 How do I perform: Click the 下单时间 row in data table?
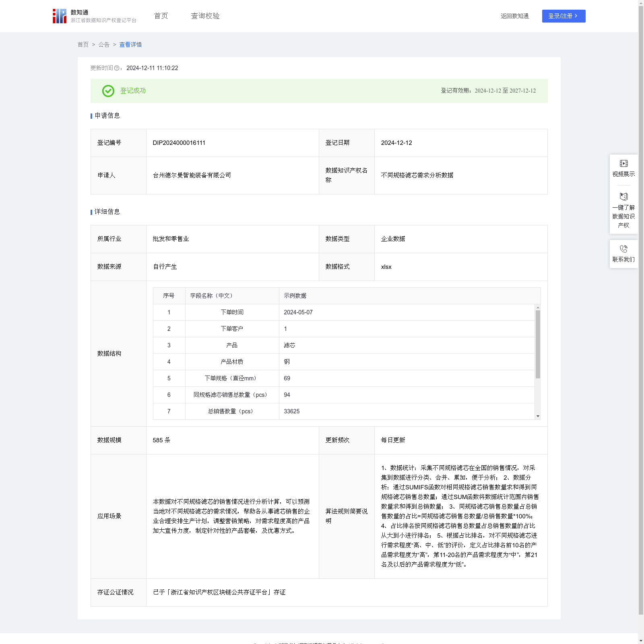click(232, 312)
